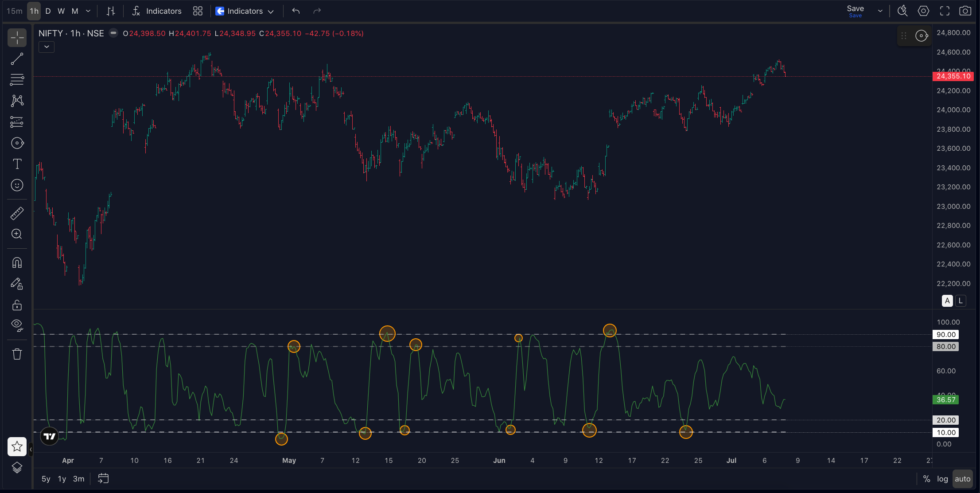The width and height of the screenshot is (980, 493).
Task: Collapse the indicator legend chevron
Action: click(x=47, y=47)
